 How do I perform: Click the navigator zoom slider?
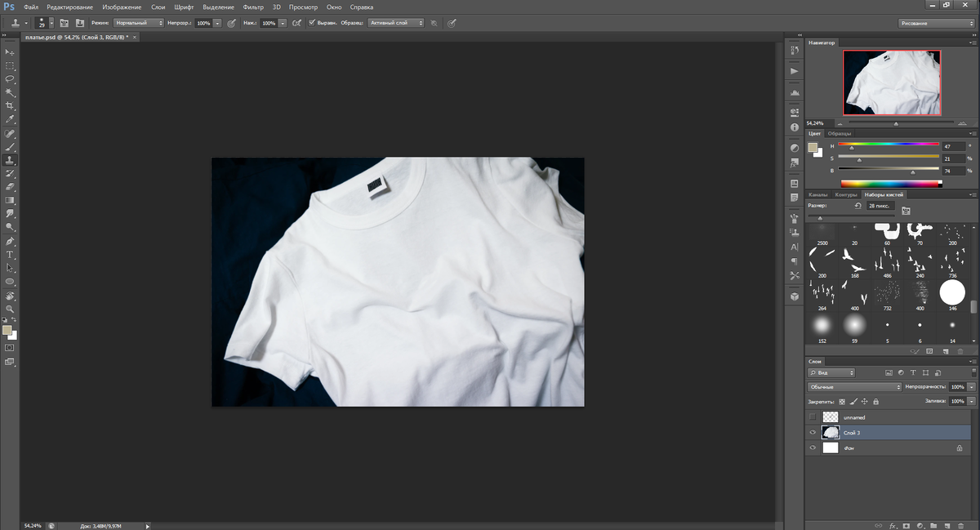click(896, 123)
